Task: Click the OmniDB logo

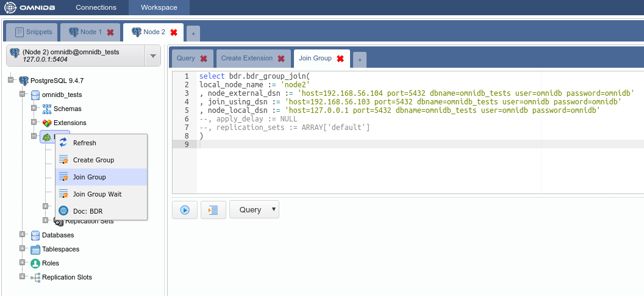Action: click(30, 7)
